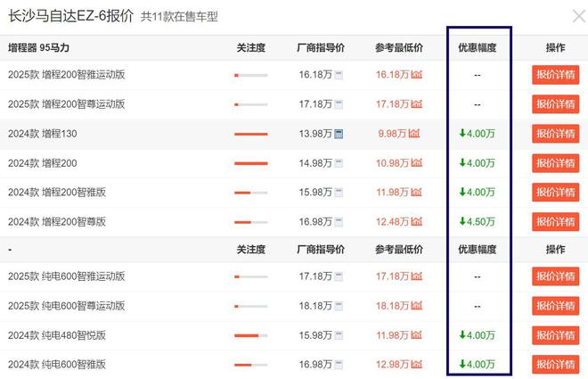Click the 参考最低价 header in the top table
The height and width of the screenshot is (379, 588).
pos(398,47)
